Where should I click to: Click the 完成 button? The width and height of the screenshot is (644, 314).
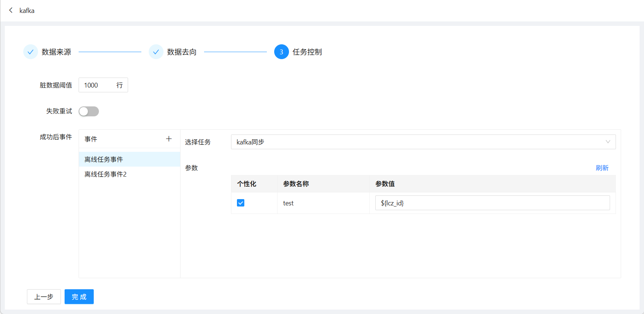[x=79, y=297]
